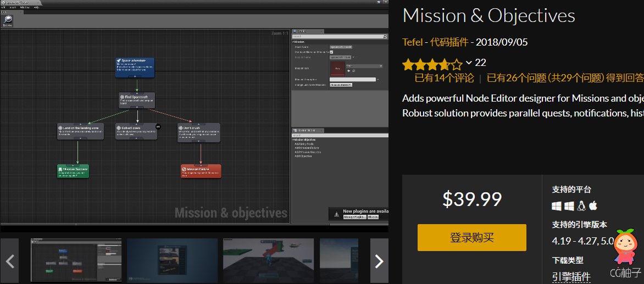Screen dimensions: 644x284
Task: Click the Linux penguin platform icon
Action: pyautogui.click(x=581, y=205)
